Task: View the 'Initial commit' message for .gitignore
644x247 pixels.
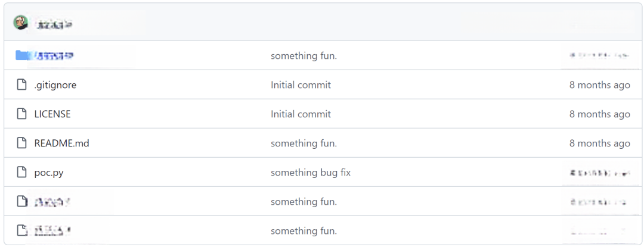Action: tap(301, 85)
